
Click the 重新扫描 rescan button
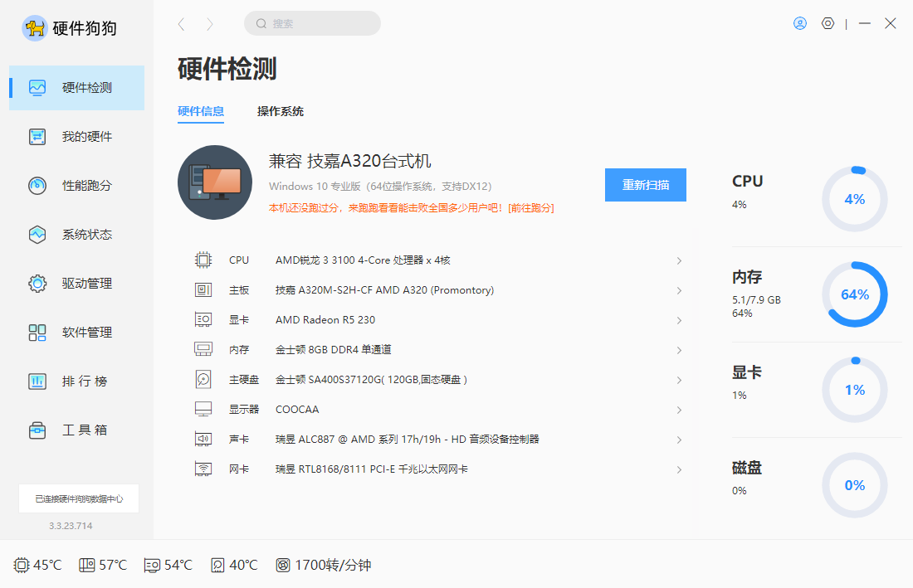(646, 185)
